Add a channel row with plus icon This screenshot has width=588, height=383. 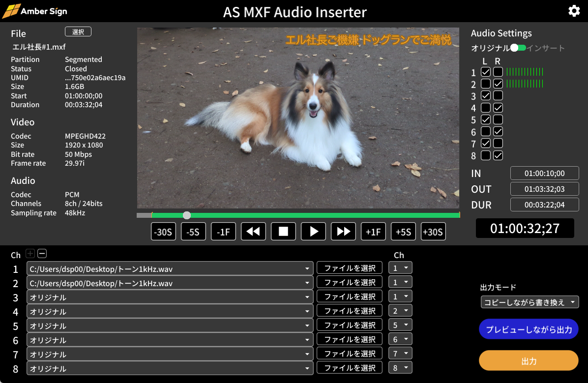pyautogui.click(x=30, y=254)
